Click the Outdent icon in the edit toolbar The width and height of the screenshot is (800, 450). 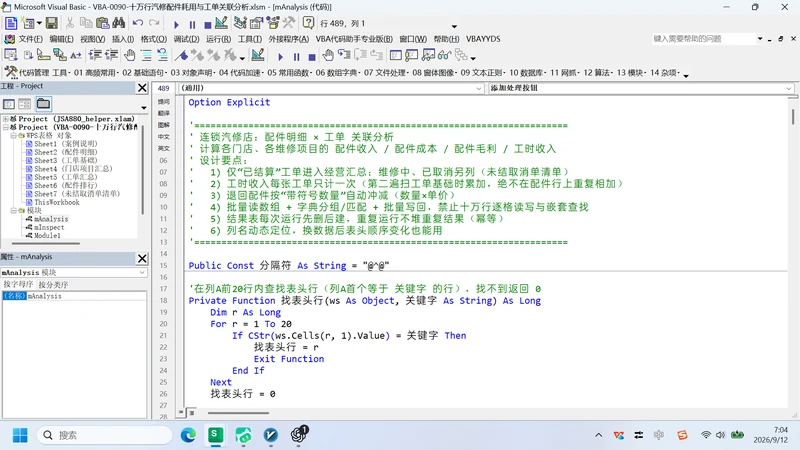tap(111, 55)
